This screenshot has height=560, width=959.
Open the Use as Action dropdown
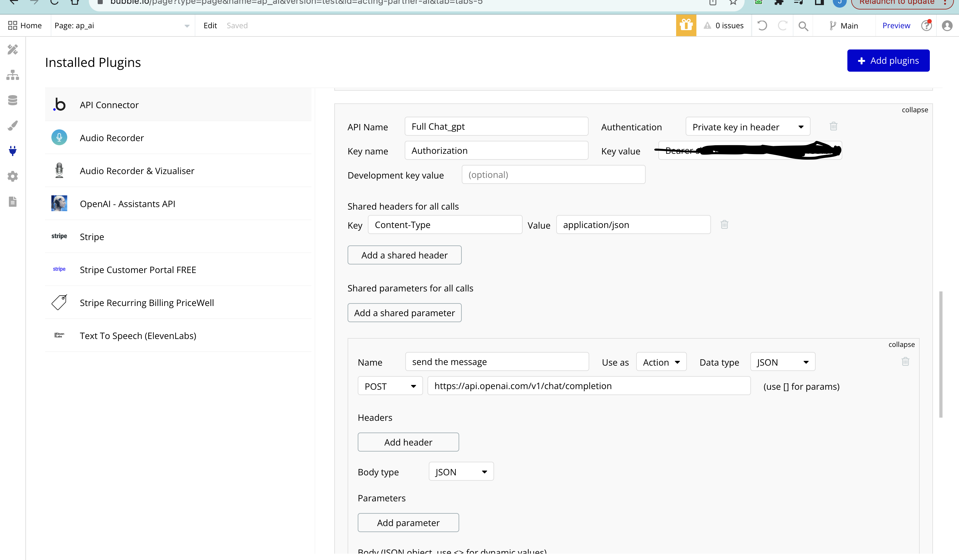661,362
